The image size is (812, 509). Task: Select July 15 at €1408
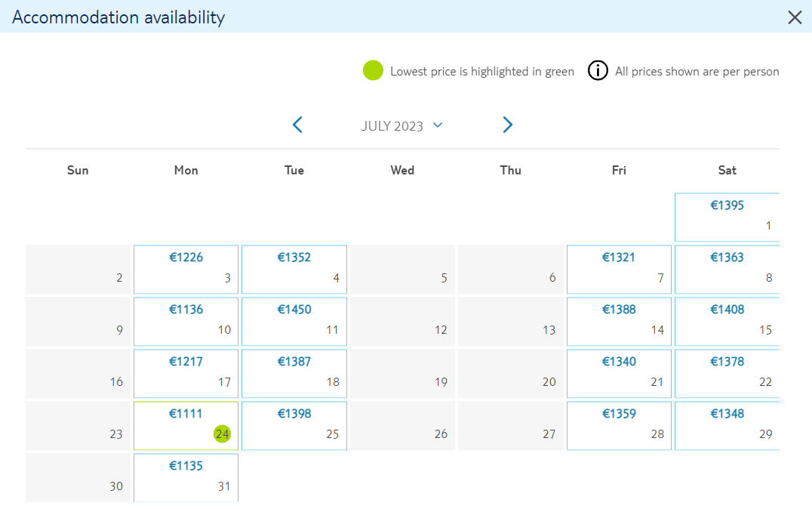pos(727,322)
